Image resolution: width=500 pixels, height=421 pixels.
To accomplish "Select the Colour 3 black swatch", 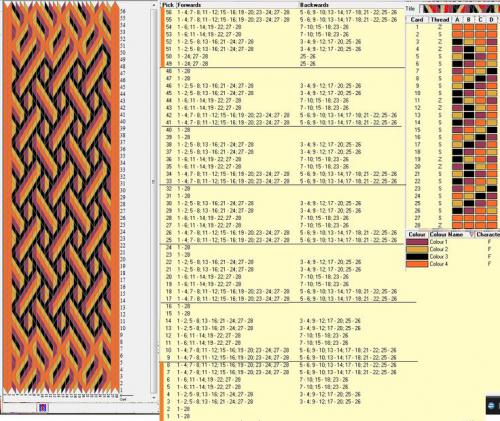I will pos(417,257).
